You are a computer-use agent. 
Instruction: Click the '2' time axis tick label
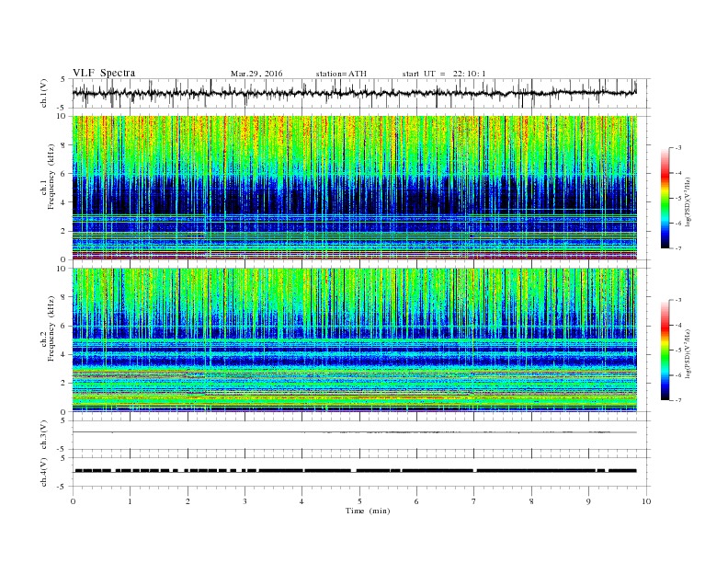188,501
